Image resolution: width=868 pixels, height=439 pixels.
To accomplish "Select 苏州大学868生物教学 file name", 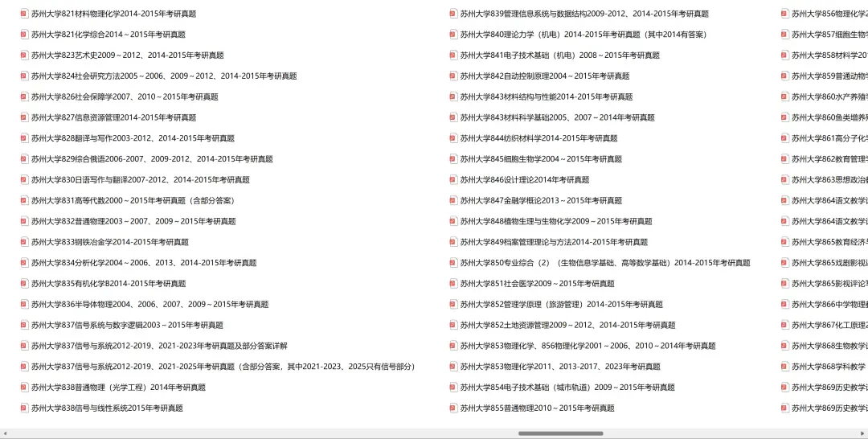I will pos(829,346).
